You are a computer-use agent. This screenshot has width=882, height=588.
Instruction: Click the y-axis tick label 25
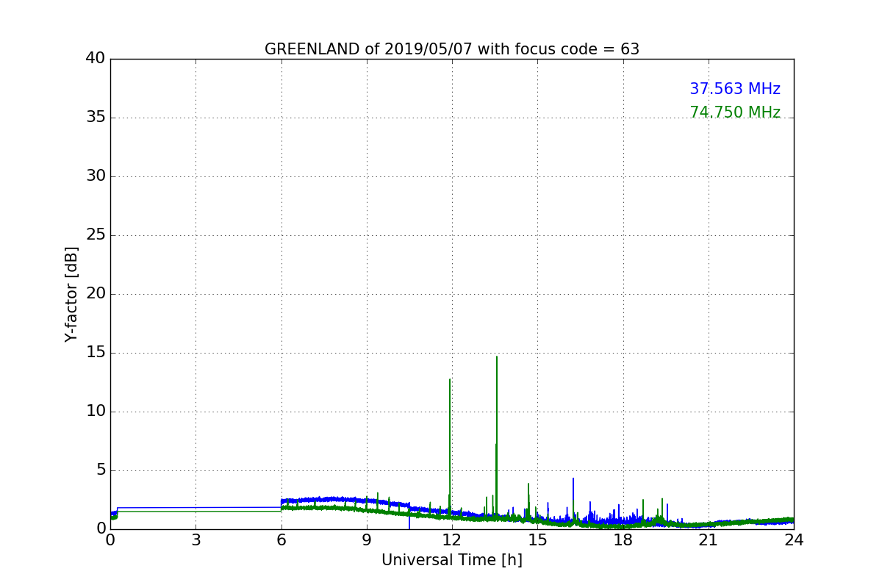(x=96, y=235)
